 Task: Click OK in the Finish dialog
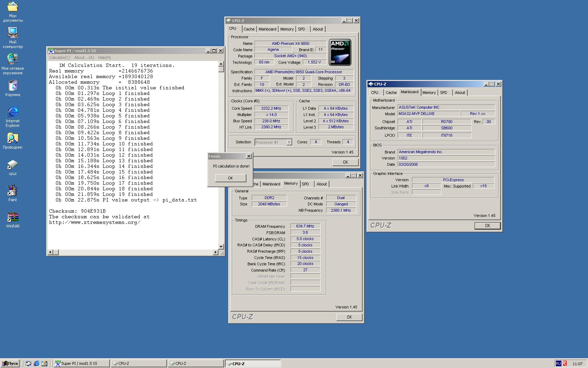230,178
